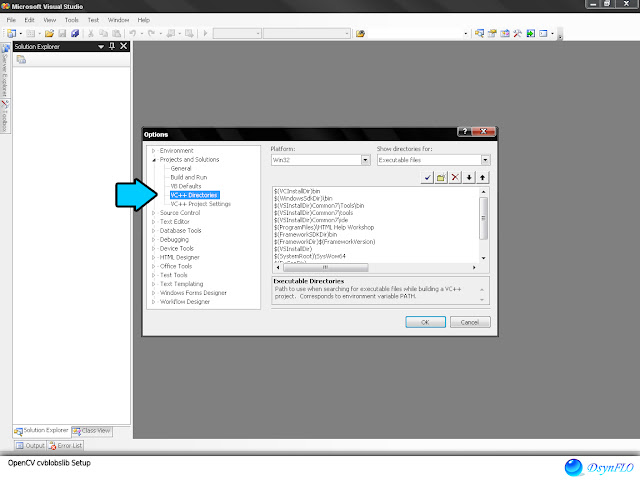Open the Help menu
This screenshot has width=640, height=480.
click(144, 20)
